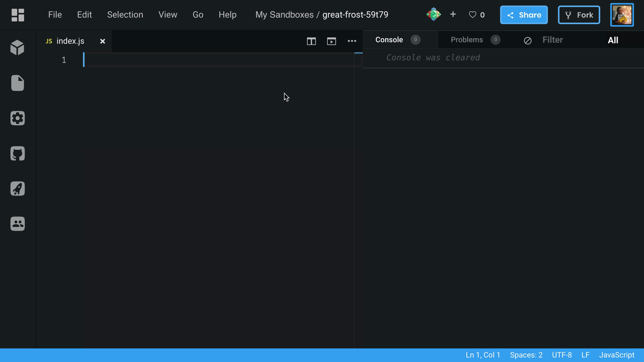Viewport: 644px width, 362px height.
Task: Open the Help menu
Action: pos(227,15)
